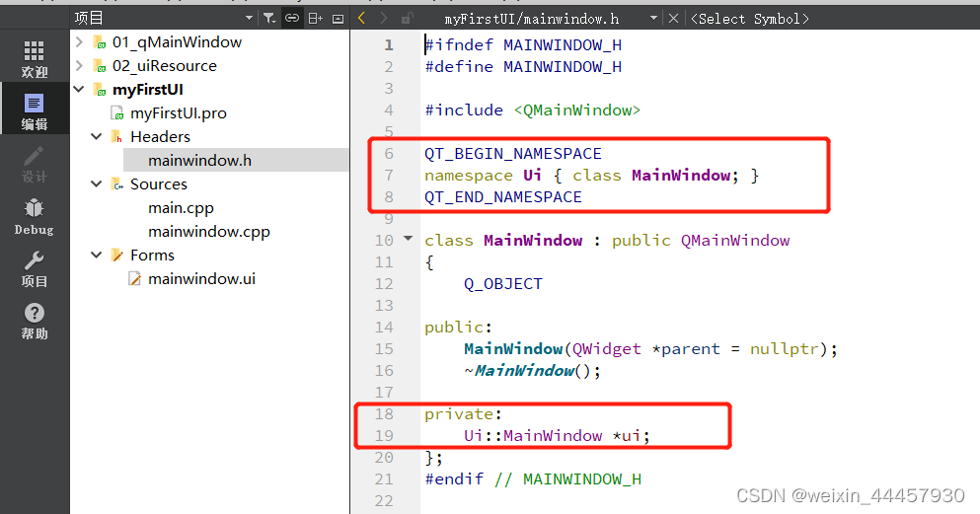
Task: Collapse the myFirstUI project node
Action: (79, 89)
